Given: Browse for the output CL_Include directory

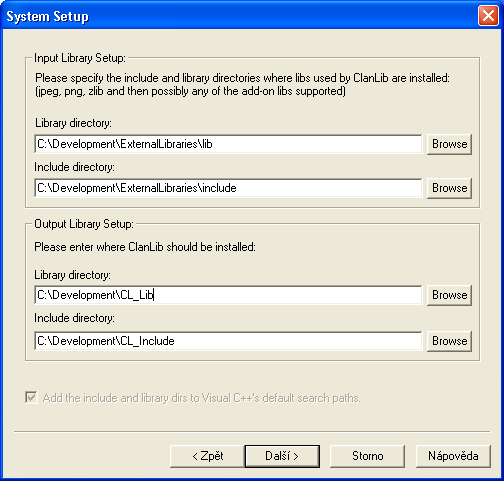Looking at the screenshot, I should [x=449, y=341].
